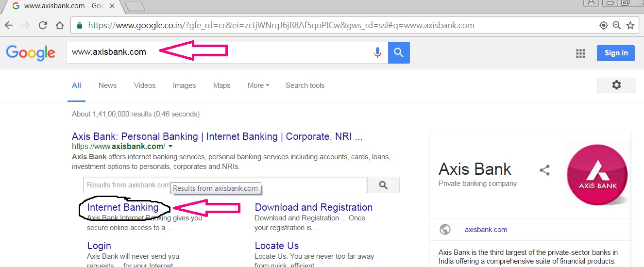Click the browser address bar URL

click(281, 25)
